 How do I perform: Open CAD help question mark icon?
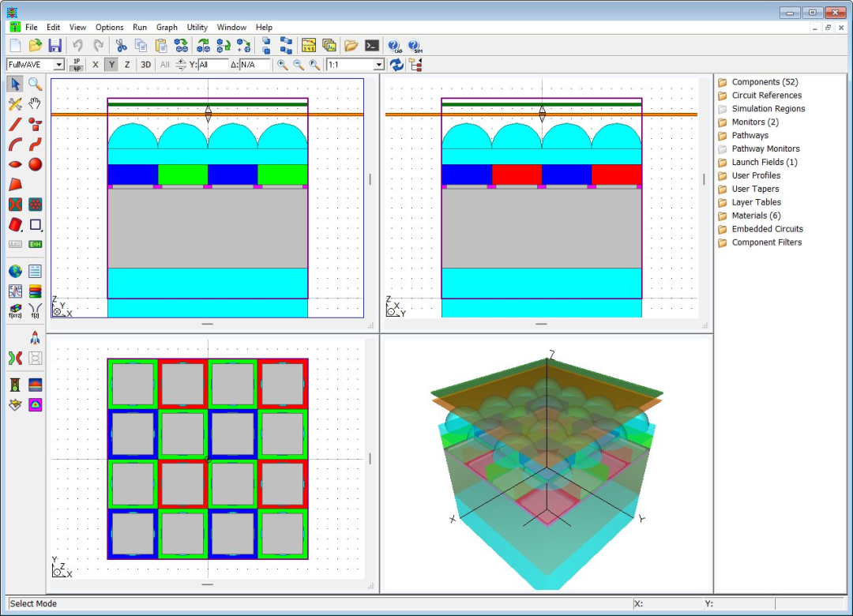(394, 46)
